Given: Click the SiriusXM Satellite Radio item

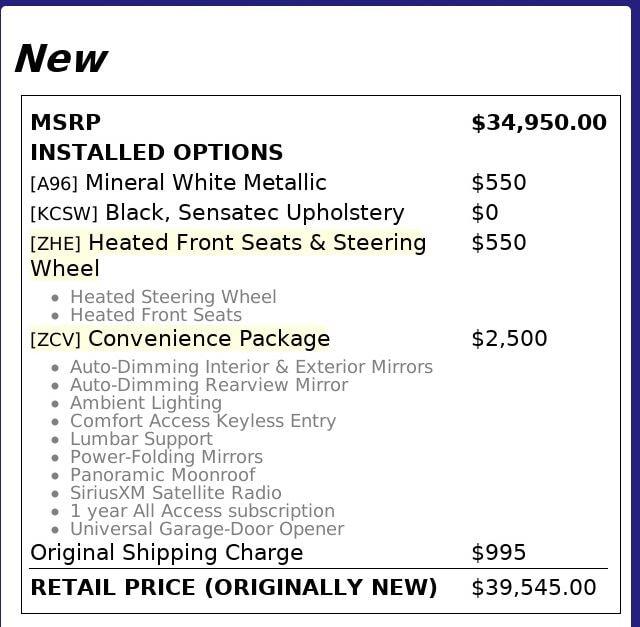Looking at the screenshot, I should tap(176, 493).
